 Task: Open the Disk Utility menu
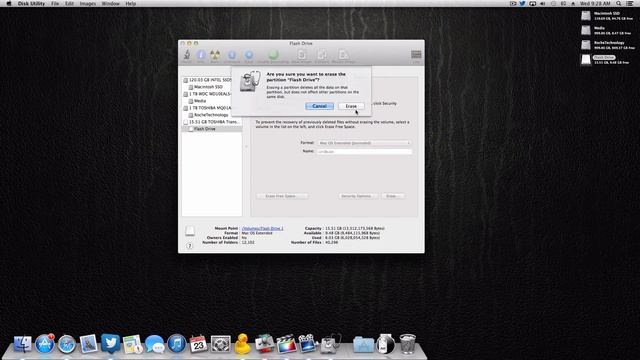click(31, 4)
